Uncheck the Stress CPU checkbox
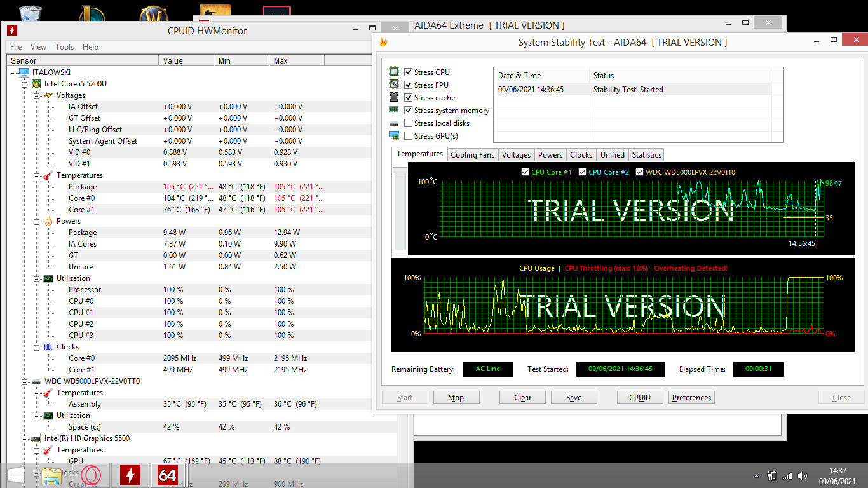Viewport: 868px width, 488px height. tap(409, 72)
